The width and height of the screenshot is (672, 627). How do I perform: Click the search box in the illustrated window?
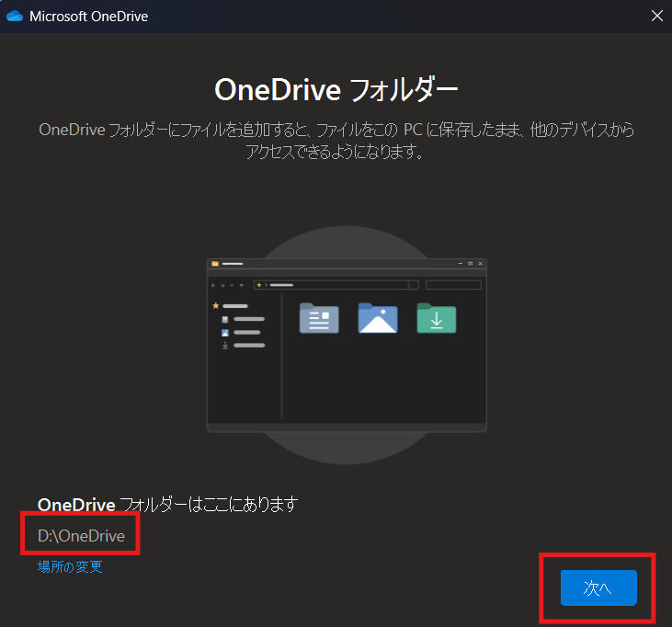click(453, 285)
